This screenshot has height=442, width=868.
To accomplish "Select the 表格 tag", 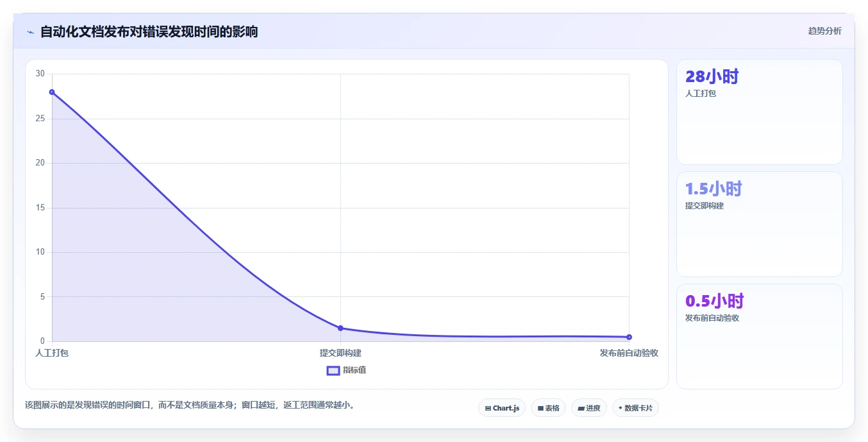I will click(548, 408).
